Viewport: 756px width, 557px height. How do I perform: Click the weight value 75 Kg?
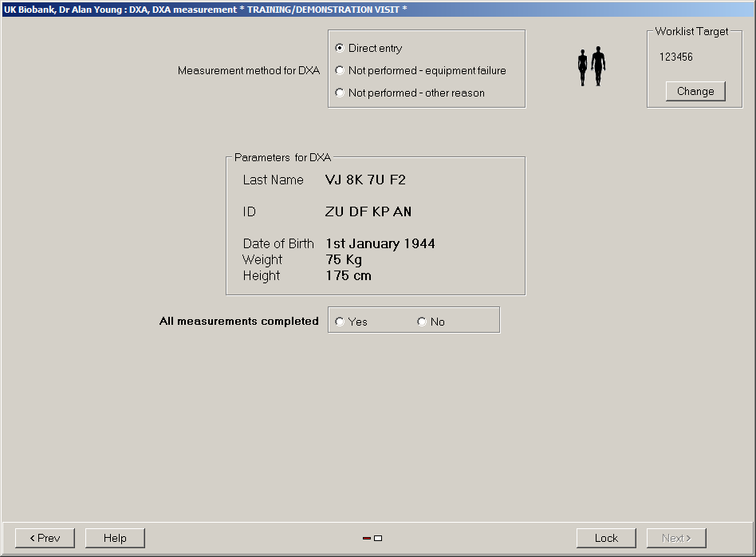pos(344,260)
